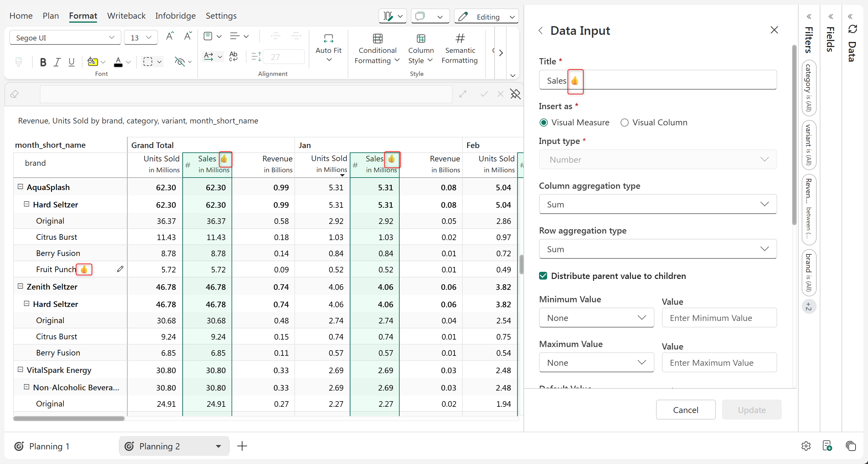The height and width of the screenshot is (464, 868).
Task: Click the unpin formula bar icon
Action: (515, 94)
